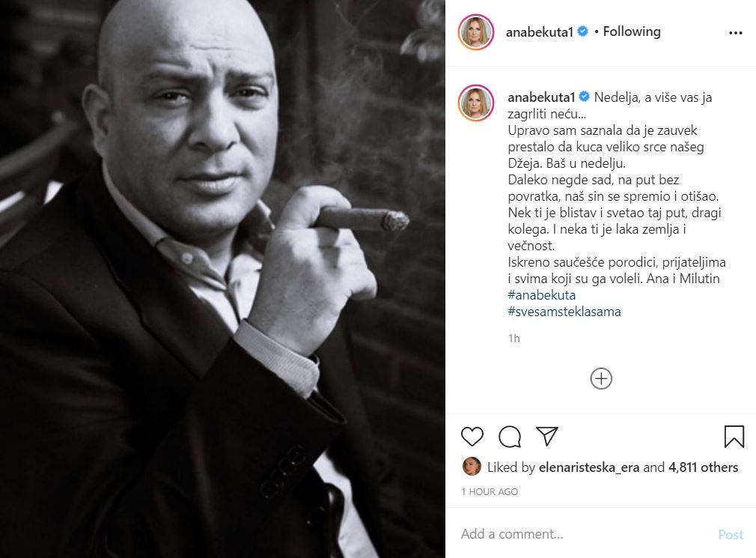The height and width of the screenshot is (558, 756).
Task: Share post with paper plane icon
Action: pos(547,437)
